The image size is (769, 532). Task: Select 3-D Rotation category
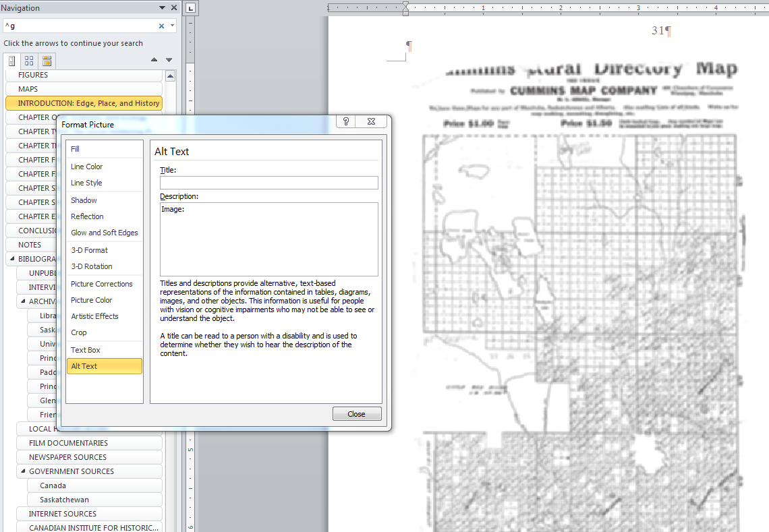[105, 267]
